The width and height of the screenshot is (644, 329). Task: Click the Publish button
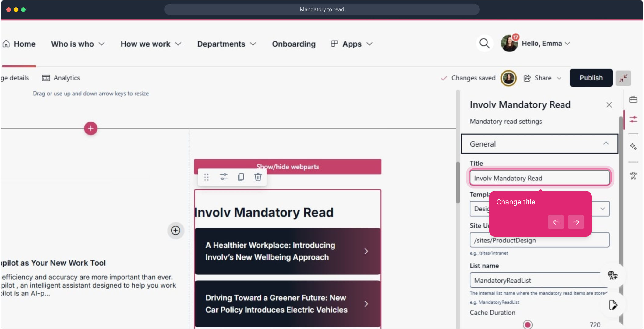(591, 78)
